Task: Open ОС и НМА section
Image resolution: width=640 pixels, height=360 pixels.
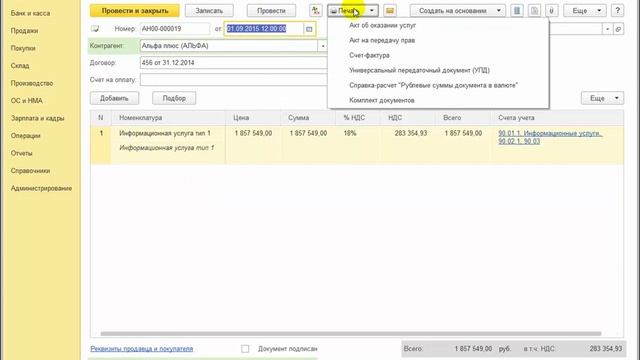Action: pos(27,101)
